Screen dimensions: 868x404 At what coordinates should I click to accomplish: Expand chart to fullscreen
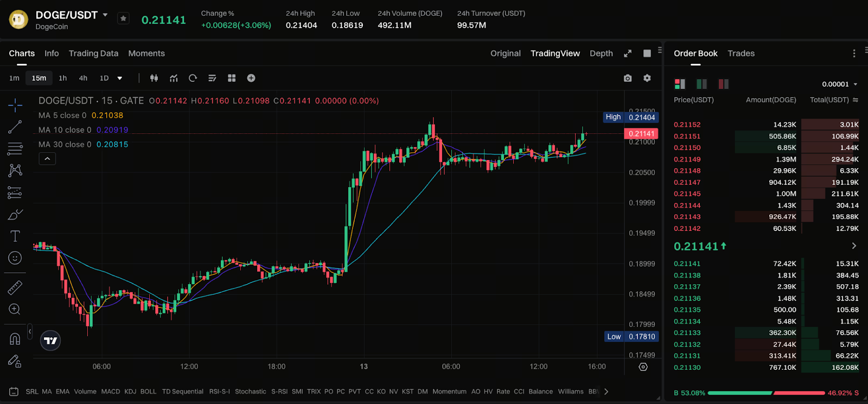click(x=628, y=53)
